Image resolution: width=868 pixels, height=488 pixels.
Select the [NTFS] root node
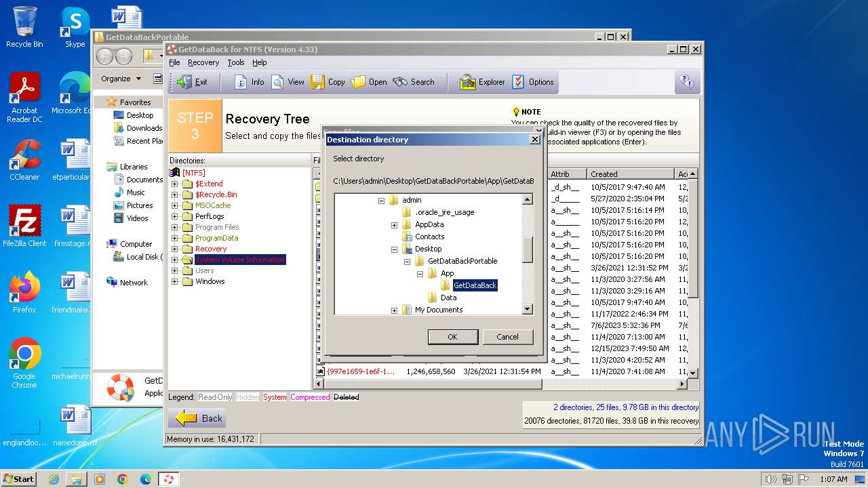[193, 173]
